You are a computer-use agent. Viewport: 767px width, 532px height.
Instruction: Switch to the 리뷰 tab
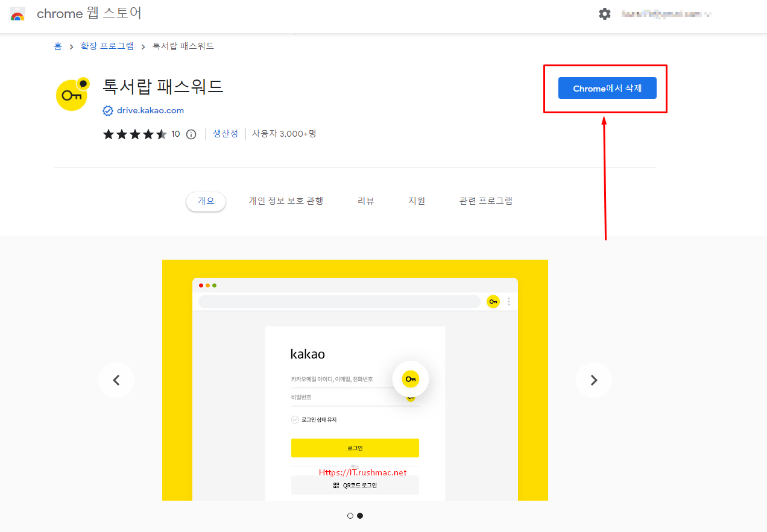pyautogui.click(x=366, y=201)
